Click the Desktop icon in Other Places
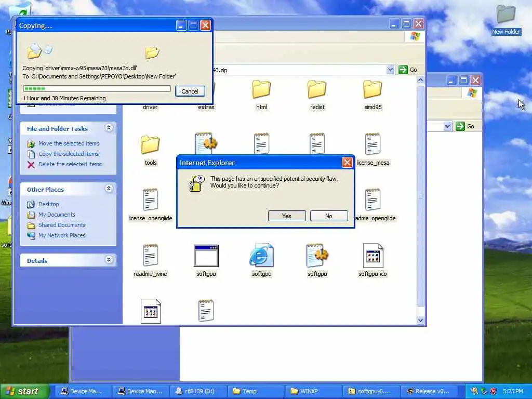 tap(31, 204)
